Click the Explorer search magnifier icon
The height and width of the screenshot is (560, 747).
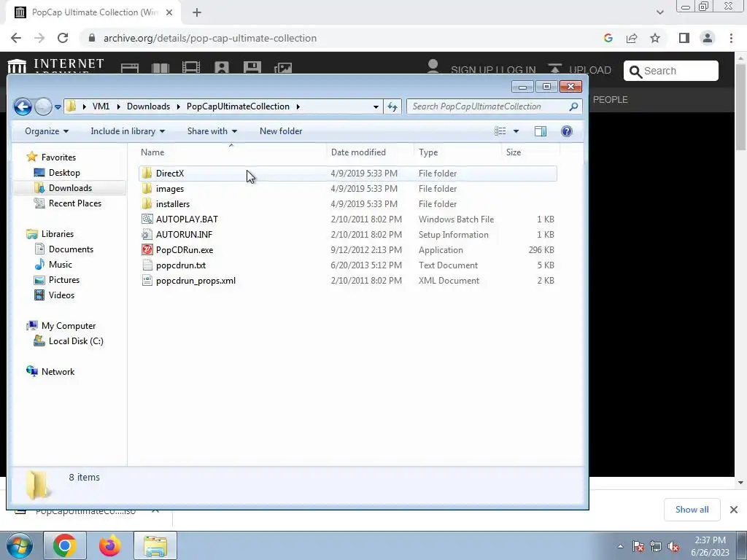(x=574, y=106)
